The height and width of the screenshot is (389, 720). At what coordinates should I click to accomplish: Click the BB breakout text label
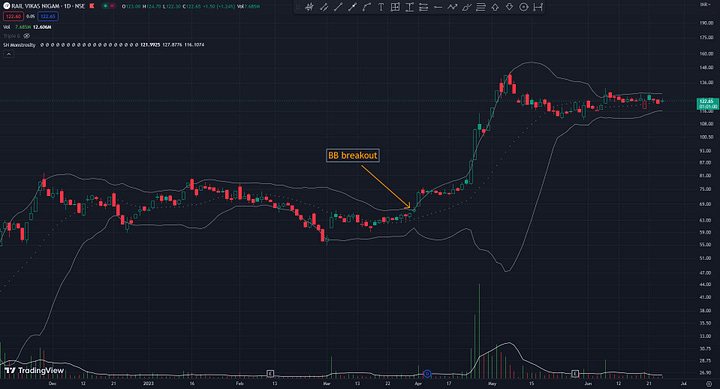[353, 155]
